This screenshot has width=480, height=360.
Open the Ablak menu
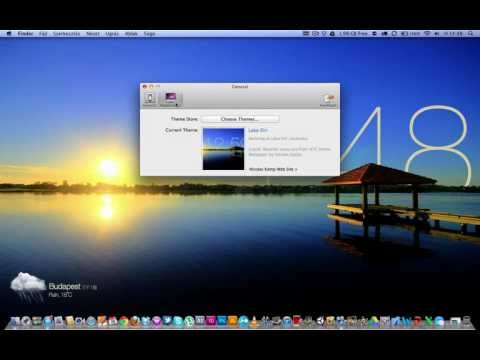(131, 34)
